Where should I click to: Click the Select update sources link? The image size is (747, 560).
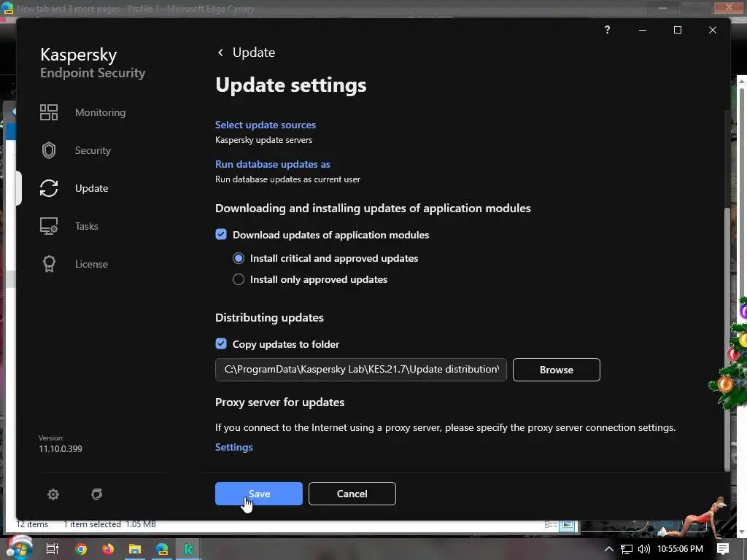pyautogui.click(x=266, y=125)
